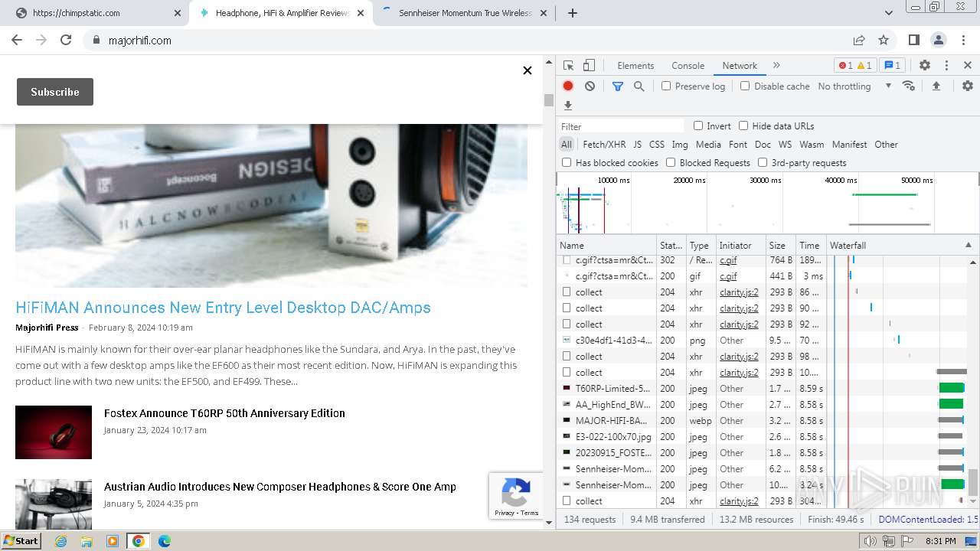Close the subscribe popup with X
980x551 pixels.
[528, 70]
